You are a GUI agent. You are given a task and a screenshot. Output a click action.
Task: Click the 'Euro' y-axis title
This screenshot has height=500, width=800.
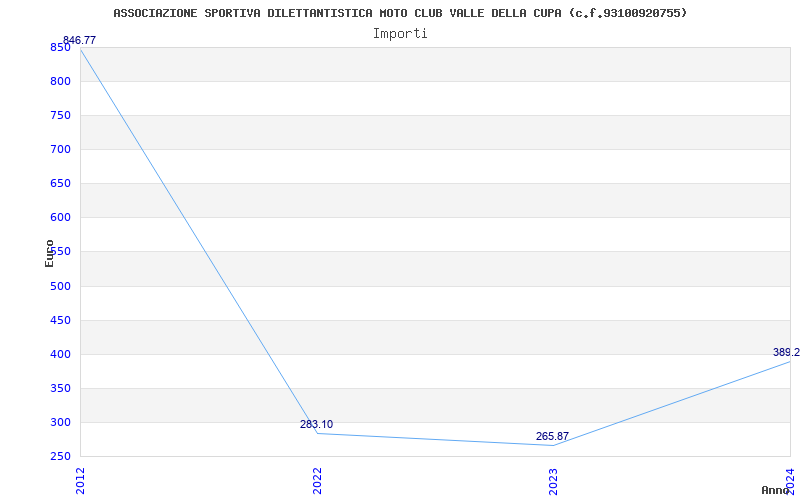point(49,253)
